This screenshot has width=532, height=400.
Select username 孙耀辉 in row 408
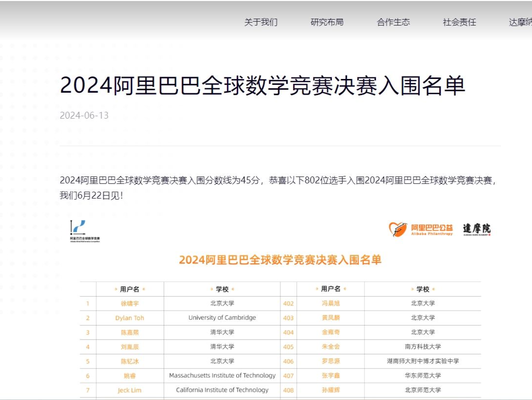click(x=331, y=390)
